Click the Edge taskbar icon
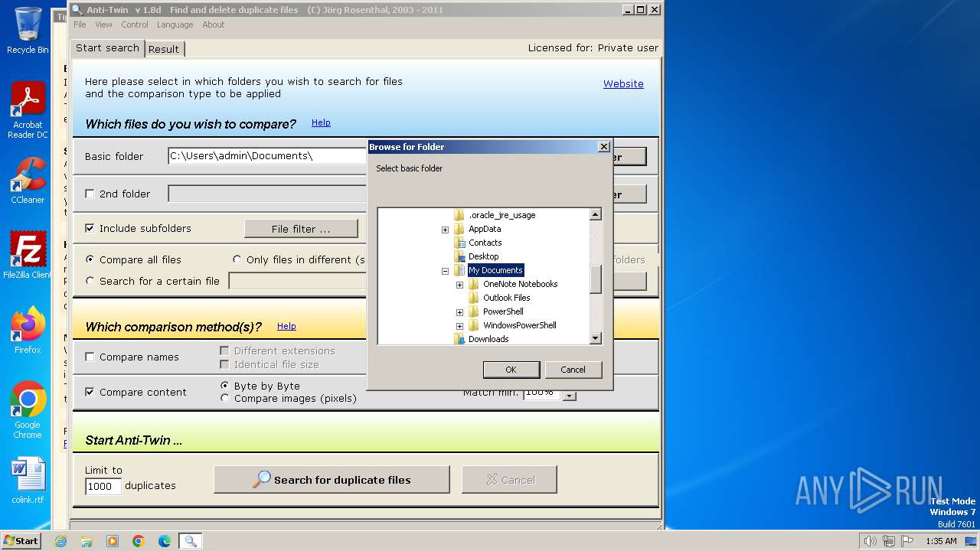Image resolution: width=980 pixels, height=551 pixels. tap(165, 541)
